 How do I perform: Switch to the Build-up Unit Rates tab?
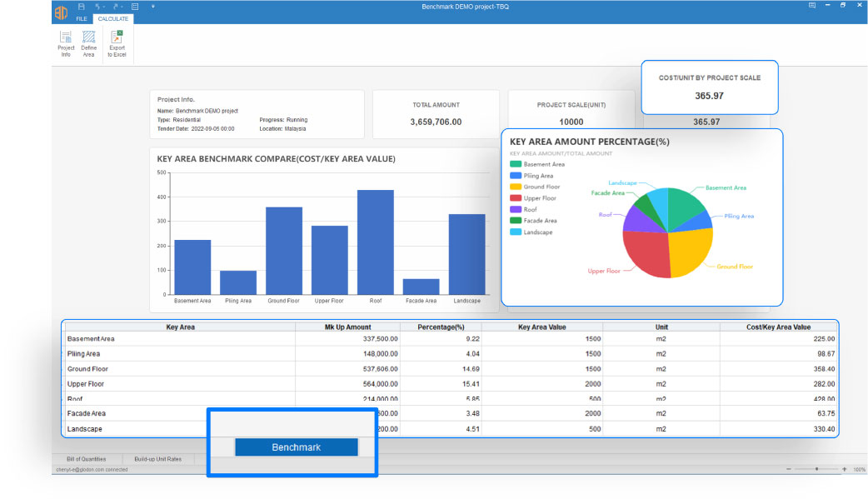click(x=158, y=459)
